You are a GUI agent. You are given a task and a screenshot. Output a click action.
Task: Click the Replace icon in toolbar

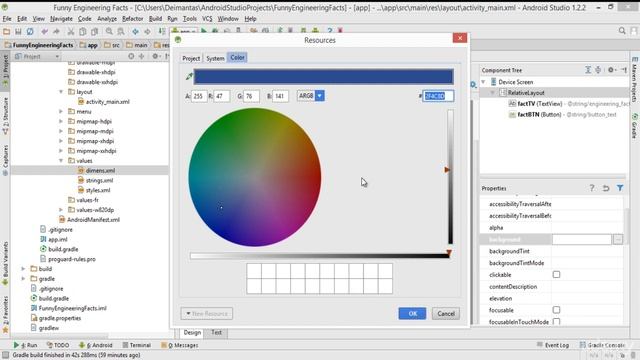pyautogui.click(x=121, y=31)
